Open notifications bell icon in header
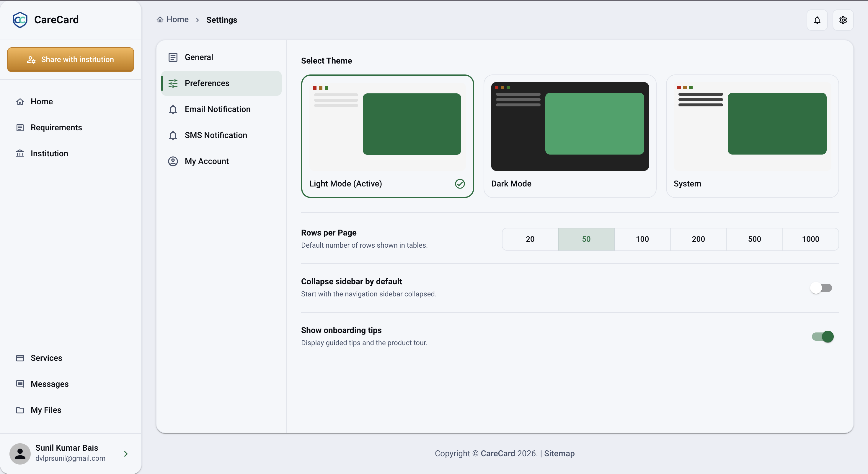The image size is (868, 474). point(817,20)
